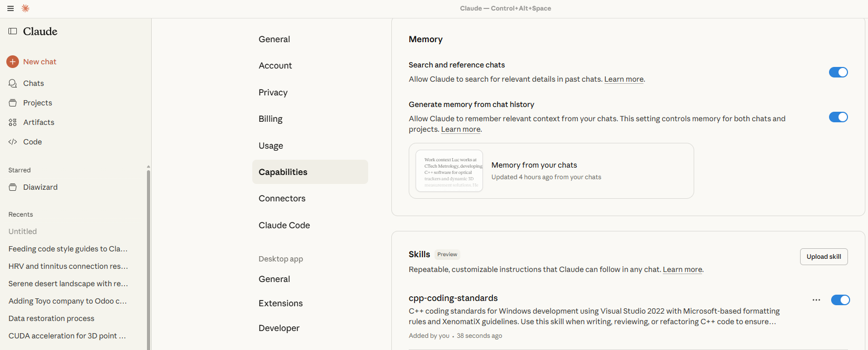Collapse the sidebar with panel icon
The height and width of the screenshot is (350, 868).
tap(13, 32)
